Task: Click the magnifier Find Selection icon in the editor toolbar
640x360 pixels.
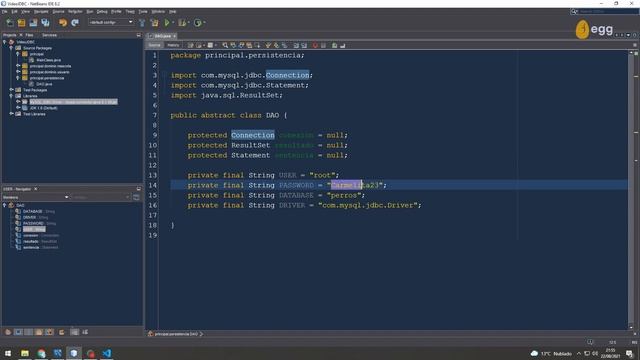Action: (x=225, y=45)
